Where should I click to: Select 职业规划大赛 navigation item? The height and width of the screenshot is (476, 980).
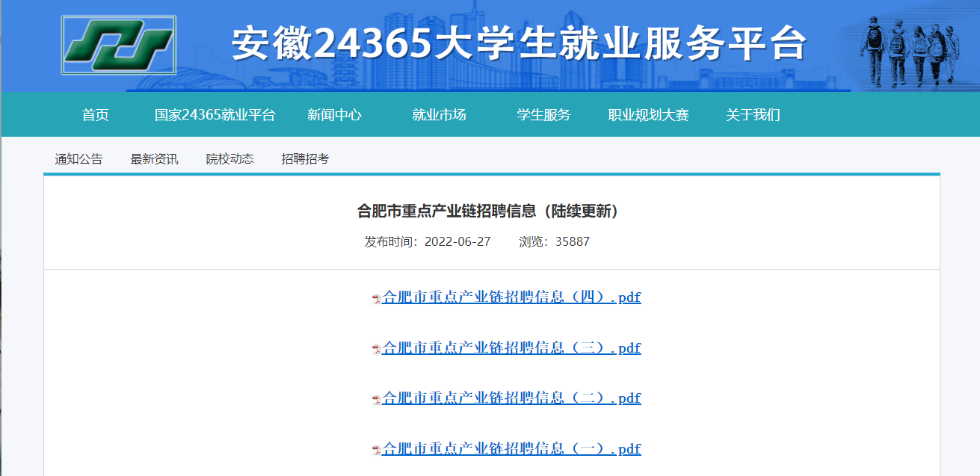pyautogui.click(x=648, y=115)
